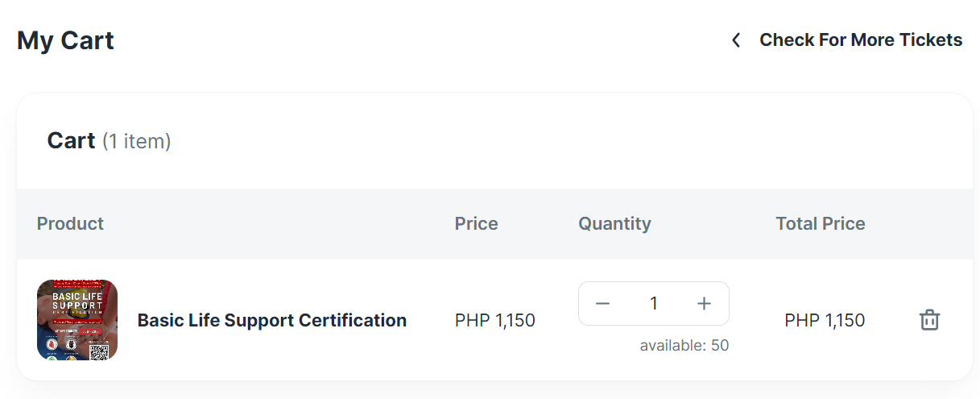This screenshot has height=399, width=980.
Task: Click the available: 50 stock text
Action: tap(684, 346)
